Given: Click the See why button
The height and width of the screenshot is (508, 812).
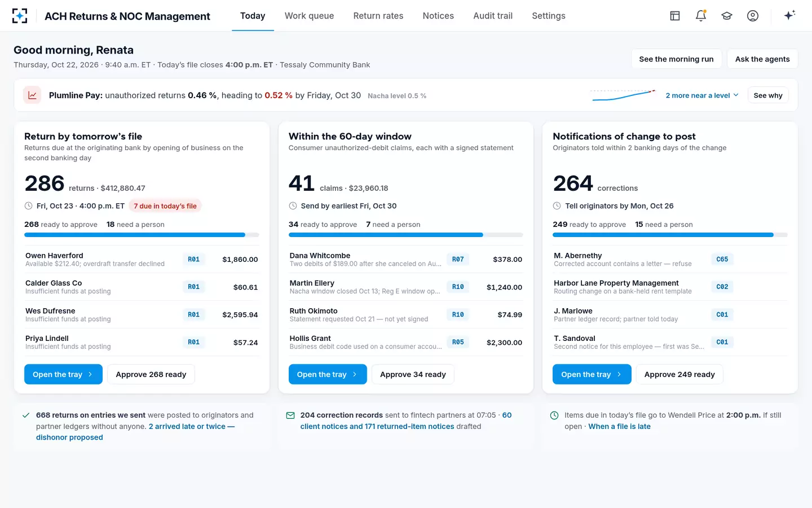Looking at the screenshot, I should (x=768, y=95).
